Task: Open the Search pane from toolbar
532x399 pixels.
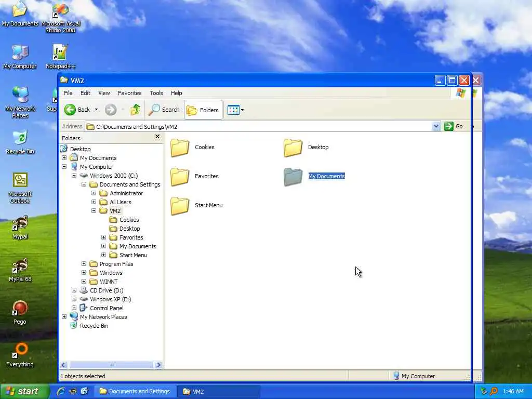Action: pyautogui.click(x=164, y=110)
